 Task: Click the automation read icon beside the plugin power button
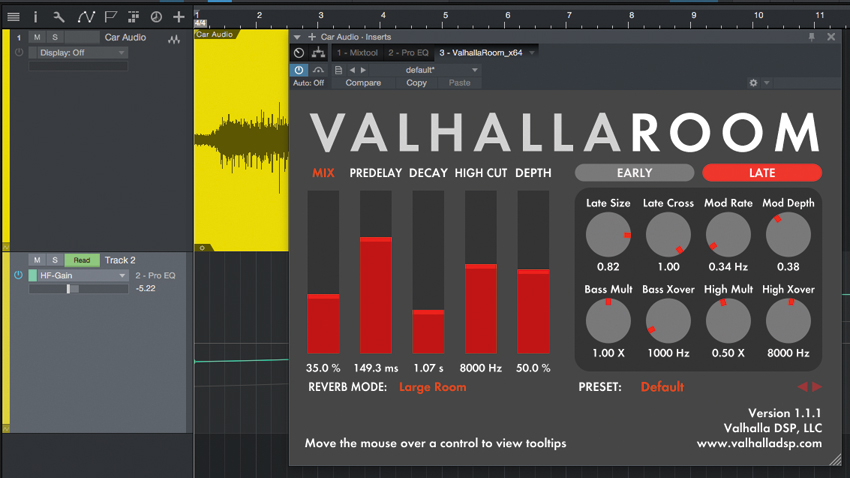[x=318, y=70]
